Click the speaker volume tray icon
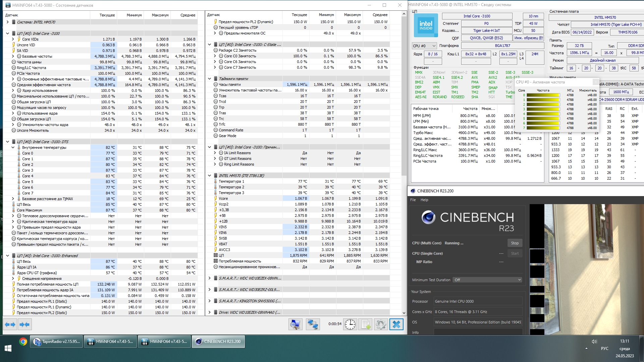The height and width of the screenshot is (362, 644). (x=594, y=342)
